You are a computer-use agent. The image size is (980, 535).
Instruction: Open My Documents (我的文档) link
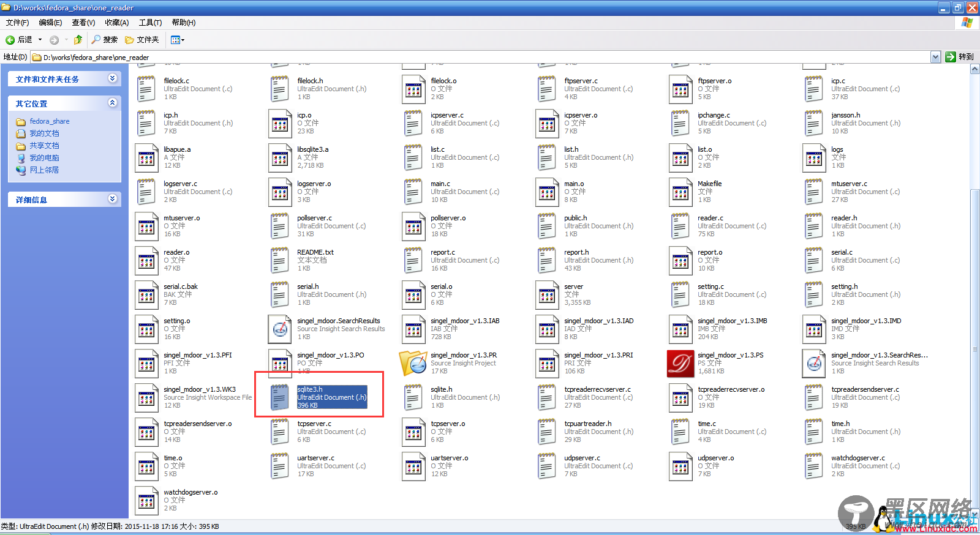44,133
